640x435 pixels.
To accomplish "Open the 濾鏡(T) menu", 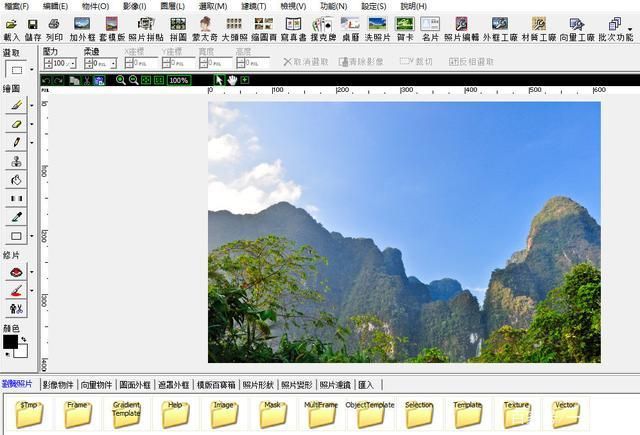I will coord(253,6).
